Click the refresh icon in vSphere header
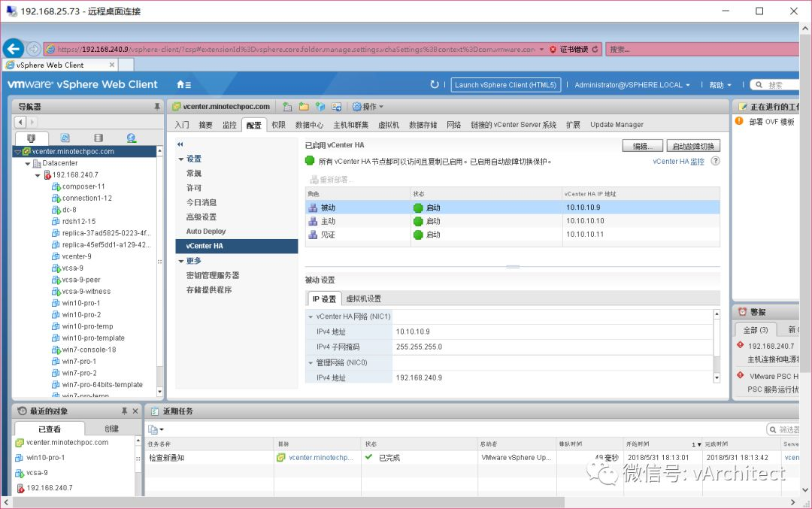 pos(434,84)
